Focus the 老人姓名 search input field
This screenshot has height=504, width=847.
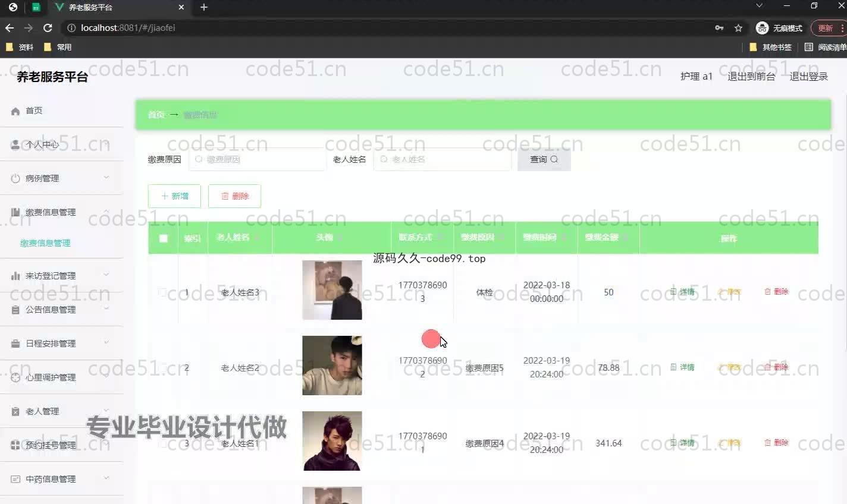coord(443,159)
